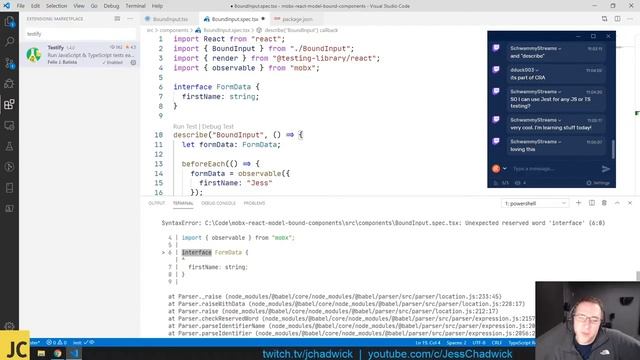Viewport: 640px width, 360px height.
Task: Open the Testify extension manage gear
Action: click(x=133, y=62)
